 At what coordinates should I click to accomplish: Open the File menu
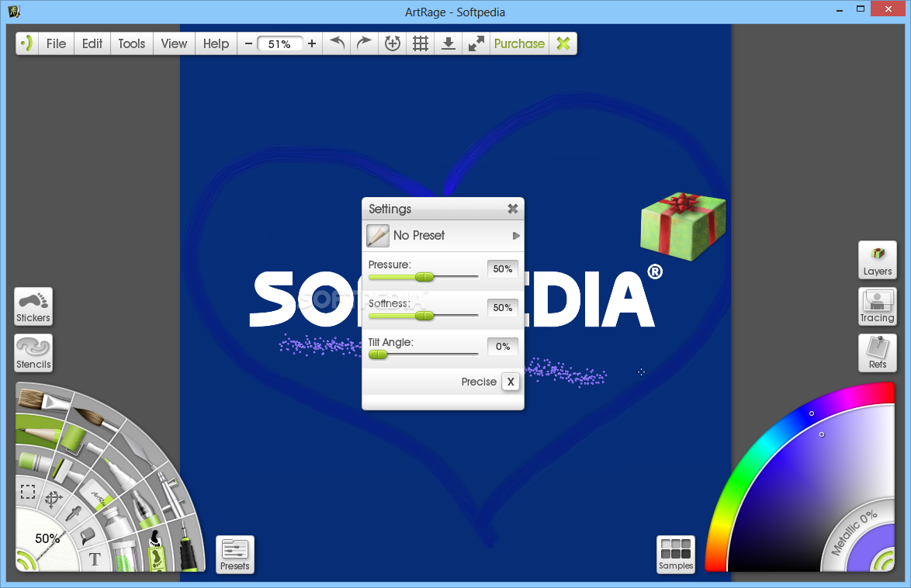(x=57, y=43)
